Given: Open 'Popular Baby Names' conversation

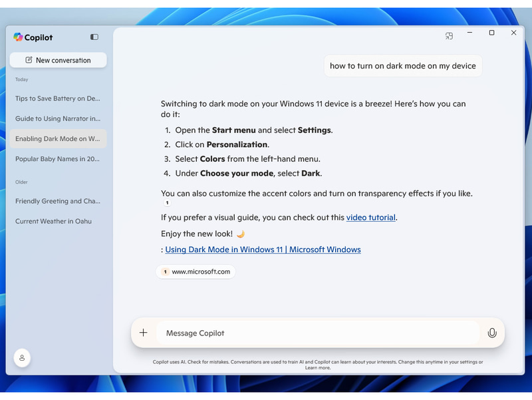Looking at the screenshot, I should click(58, 159).
